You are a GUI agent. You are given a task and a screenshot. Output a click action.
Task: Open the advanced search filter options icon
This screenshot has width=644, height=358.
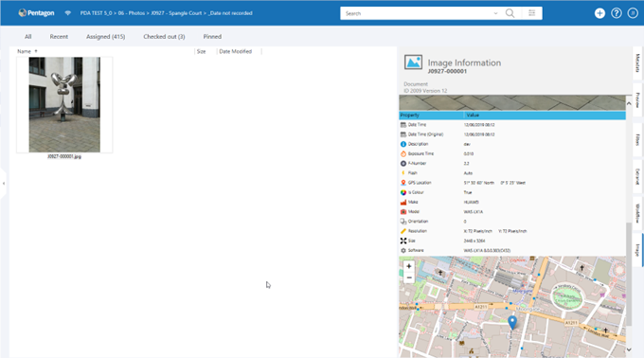(532, 13)
